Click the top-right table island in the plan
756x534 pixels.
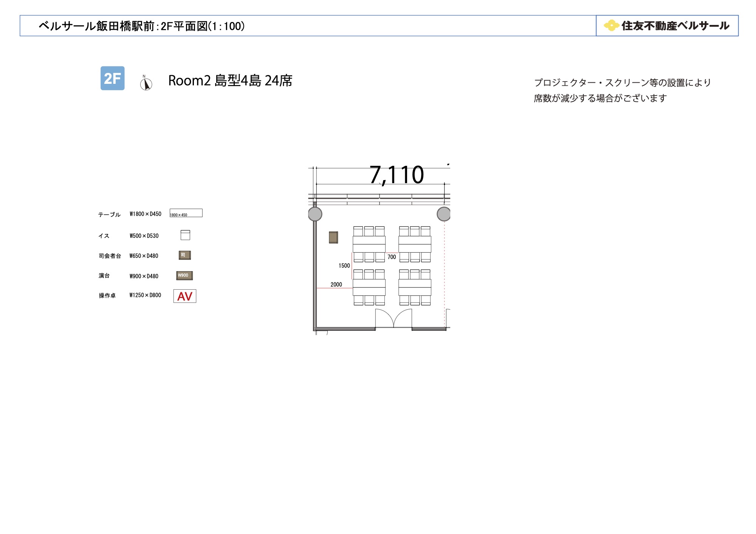[415, 244]
